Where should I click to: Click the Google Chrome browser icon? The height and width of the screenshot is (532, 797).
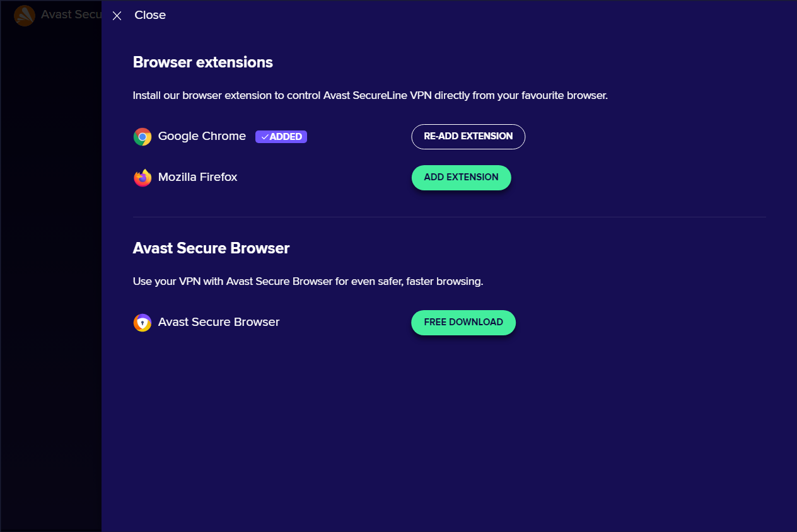pos(143,137)
